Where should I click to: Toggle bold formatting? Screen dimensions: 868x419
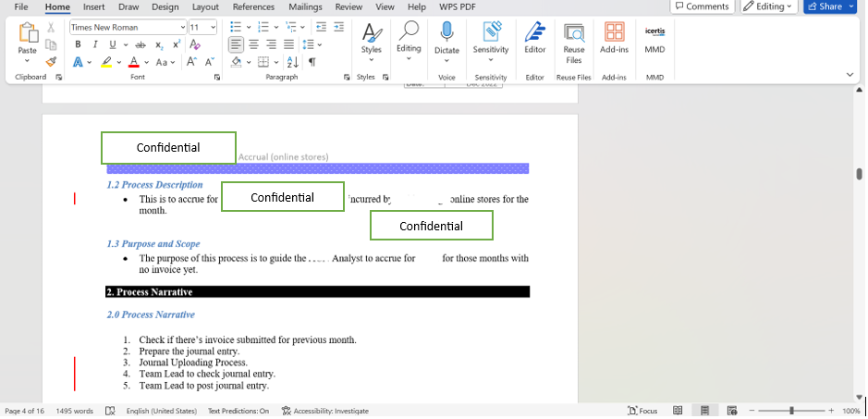point(78,44)
